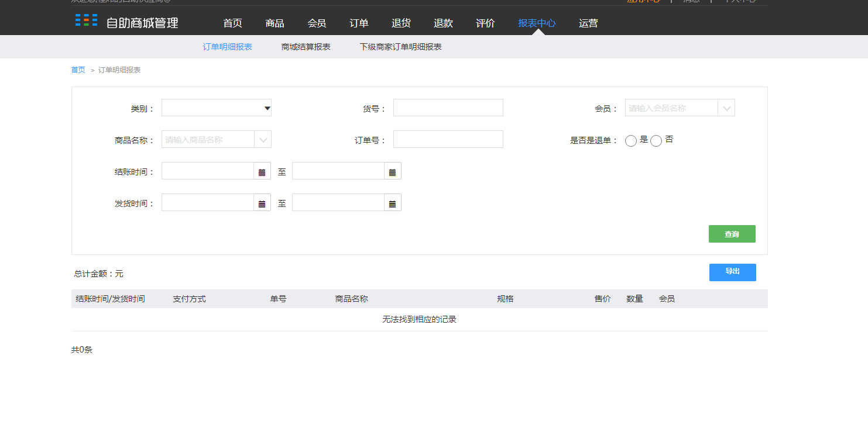Click the 单号 column header
This screenshot has height=442, width=868.
(x=278, y=299)
